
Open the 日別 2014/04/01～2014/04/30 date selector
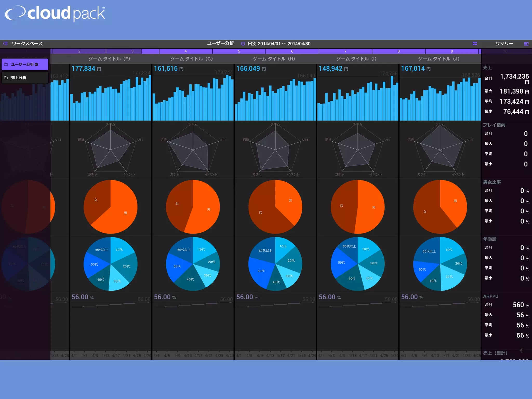click(x=279, y=44)
